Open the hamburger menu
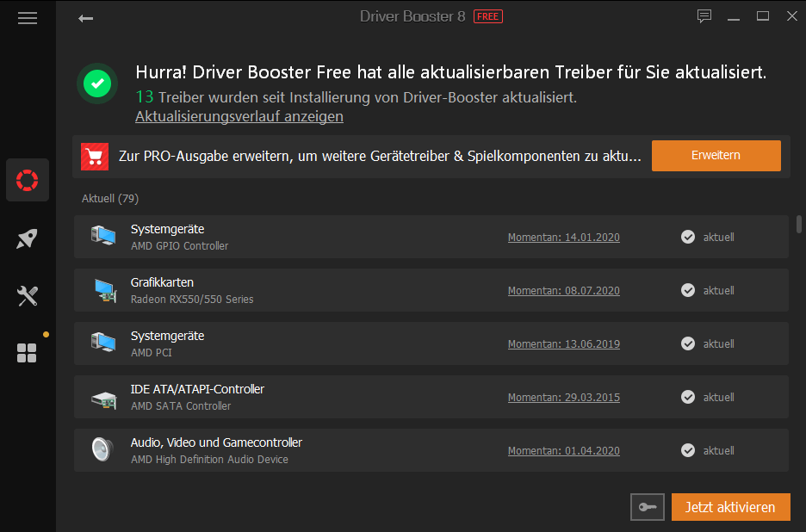 point(28,18)
